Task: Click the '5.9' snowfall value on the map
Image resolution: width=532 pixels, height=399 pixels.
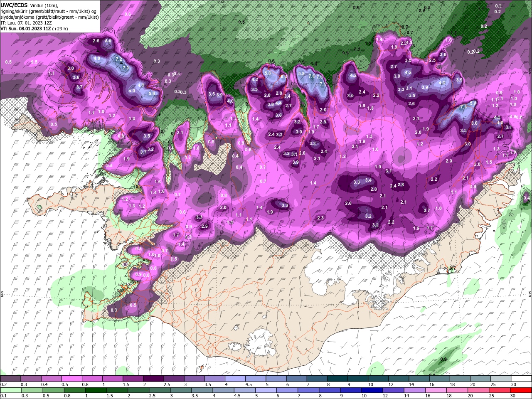Action: 151,94
